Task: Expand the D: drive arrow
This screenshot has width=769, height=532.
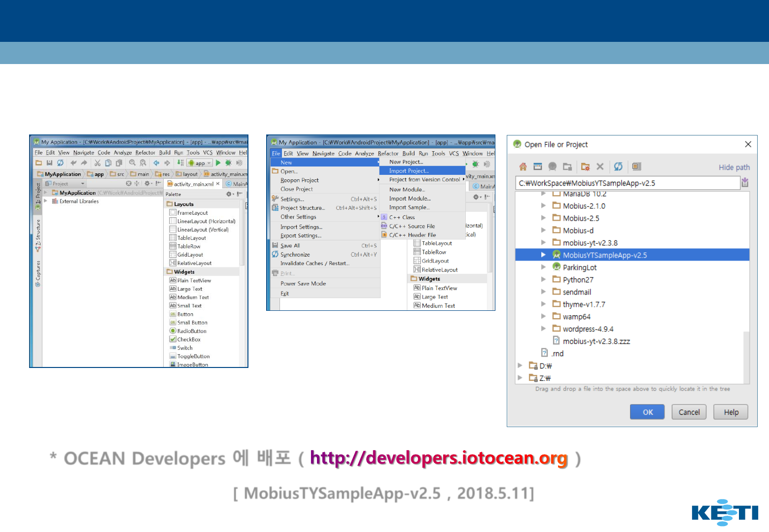Action: coord(520,366)
